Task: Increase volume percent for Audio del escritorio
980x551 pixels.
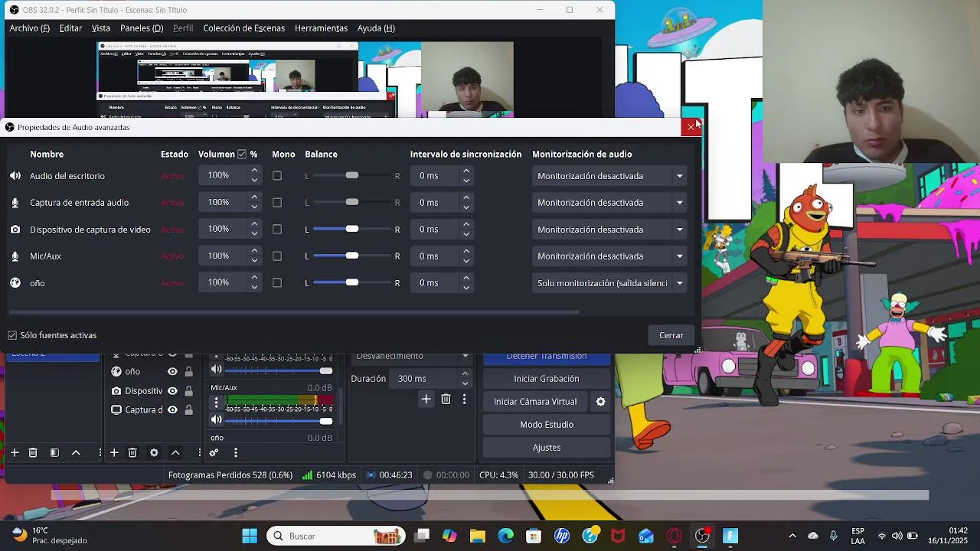Action: (x=254, y=171)
